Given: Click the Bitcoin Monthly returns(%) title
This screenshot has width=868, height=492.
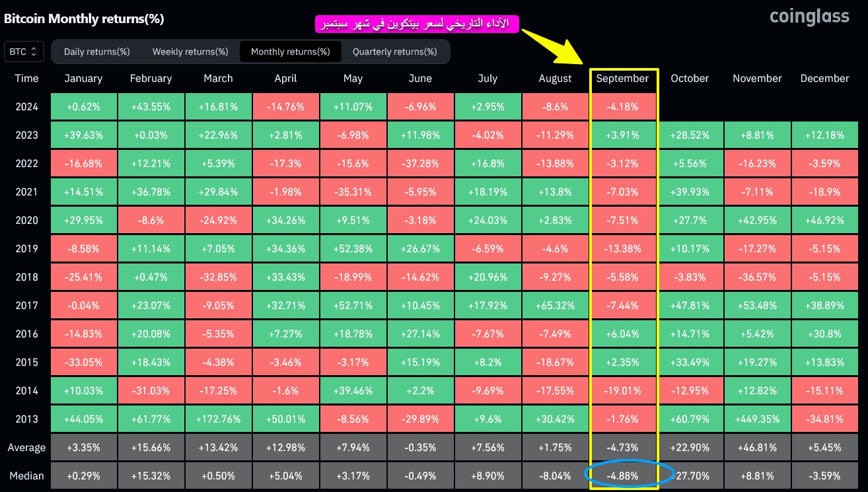Looking at the screenshot, I should 84,18.
